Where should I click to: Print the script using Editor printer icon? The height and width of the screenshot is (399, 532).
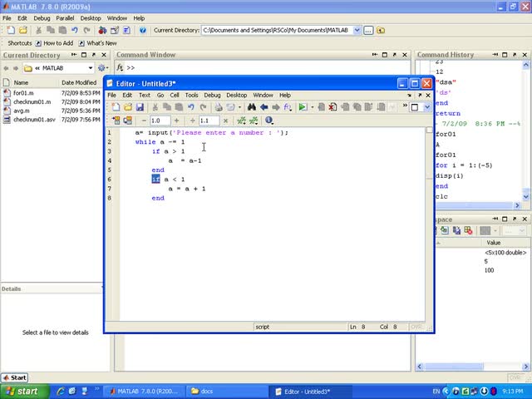coord(219,107)
